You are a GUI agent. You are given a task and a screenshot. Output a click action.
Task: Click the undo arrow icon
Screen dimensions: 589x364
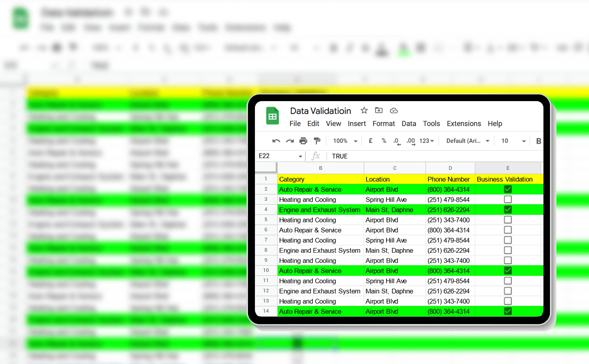[276, 141]
